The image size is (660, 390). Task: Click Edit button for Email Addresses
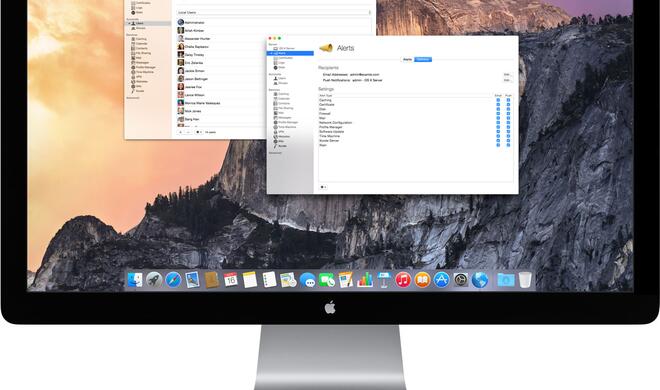[x=507, y=74]
